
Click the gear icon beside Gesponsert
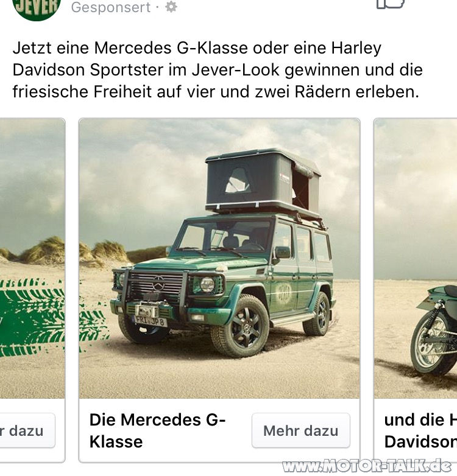point(171,7)
